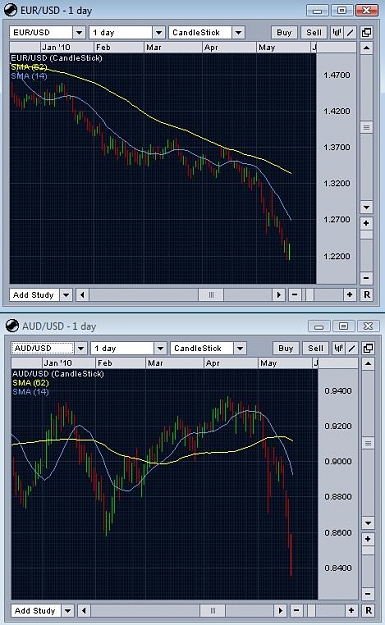Click Sell button in AUD/USD window
This screenshot has width=385, height=625.
(x=316, y=348)
